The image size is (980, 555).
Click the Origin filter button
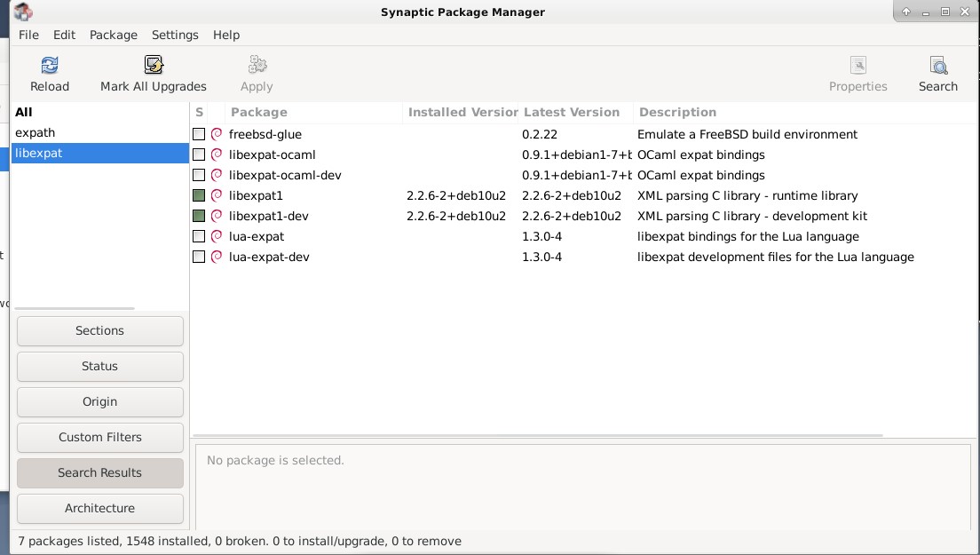pyautogui.click(x=100, y=402)
